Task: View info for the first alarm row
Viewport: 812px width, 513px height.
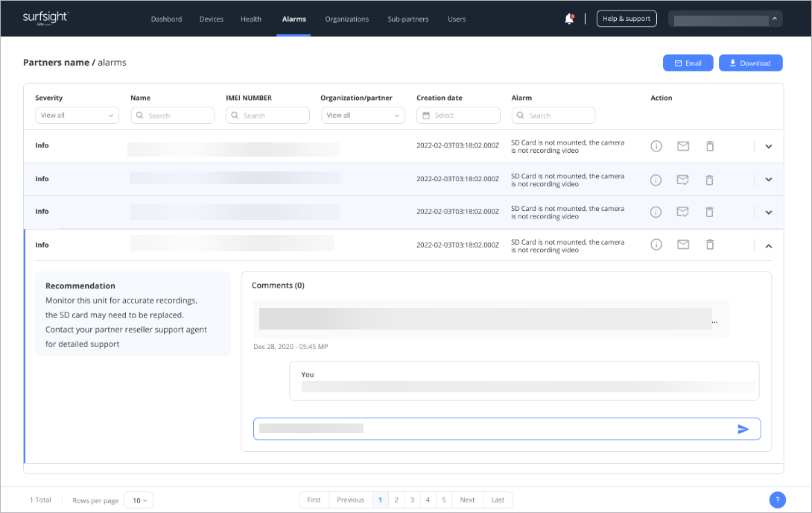Action: tap(656, 146)
